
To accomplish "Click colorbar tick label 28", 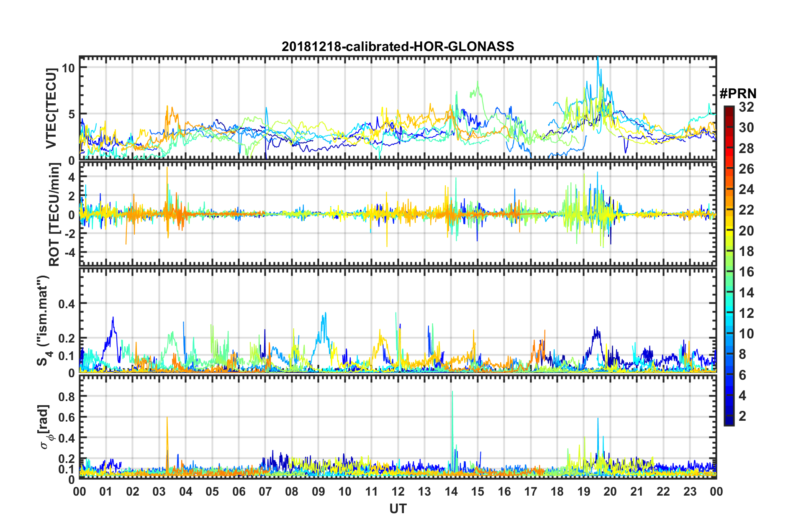I will click(746, 148).
